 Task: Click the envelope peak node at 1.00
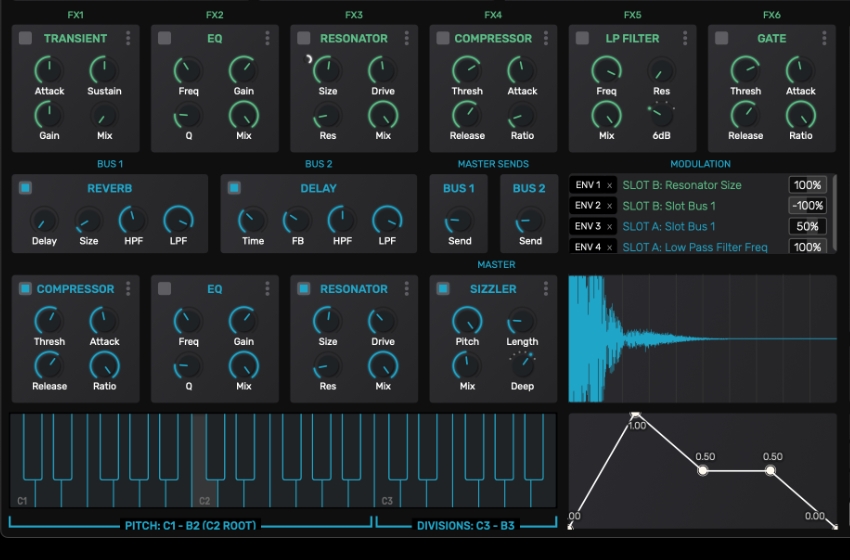(x=635, y=415)
